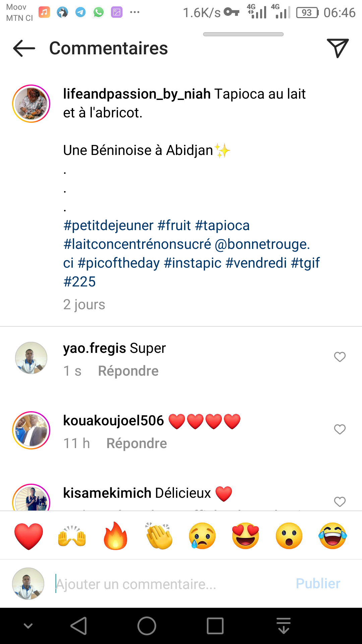Insert the red heart quick emoji
This screenshot has height=644, width=362.
click(x=29, y=536)
